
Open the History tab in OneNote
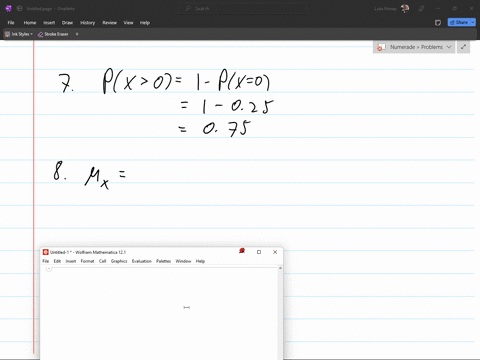pos(88,23)
